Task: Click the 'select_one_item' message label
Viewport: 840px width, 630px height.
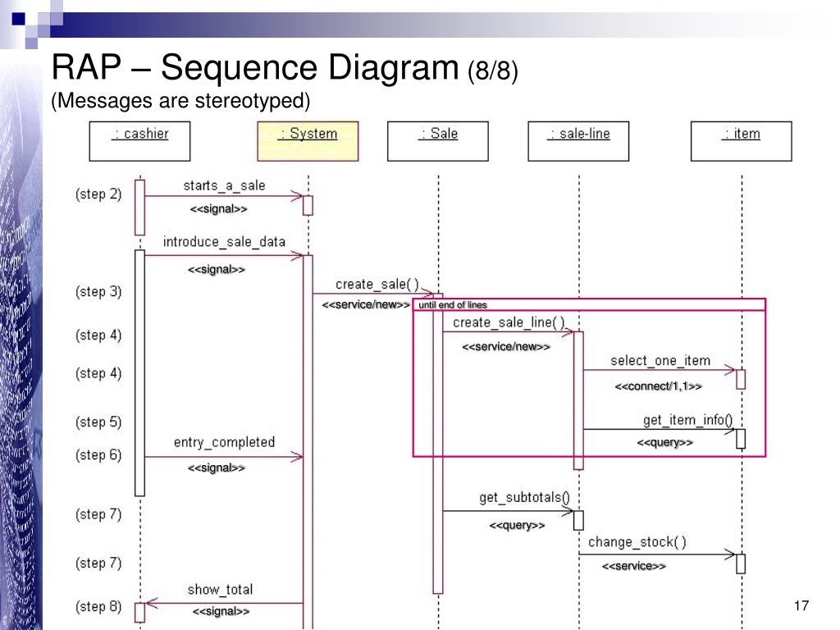Action: click(660, 361)
